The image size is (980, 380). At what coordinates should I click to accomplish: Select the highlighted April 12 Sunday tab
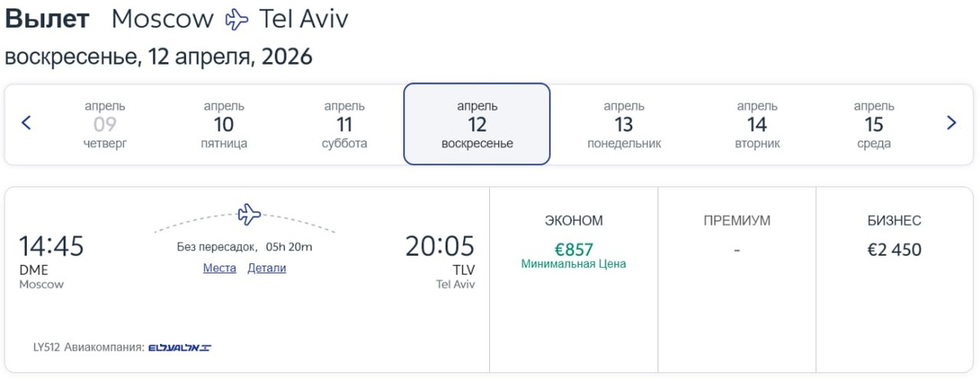click(x=477, y=124)
